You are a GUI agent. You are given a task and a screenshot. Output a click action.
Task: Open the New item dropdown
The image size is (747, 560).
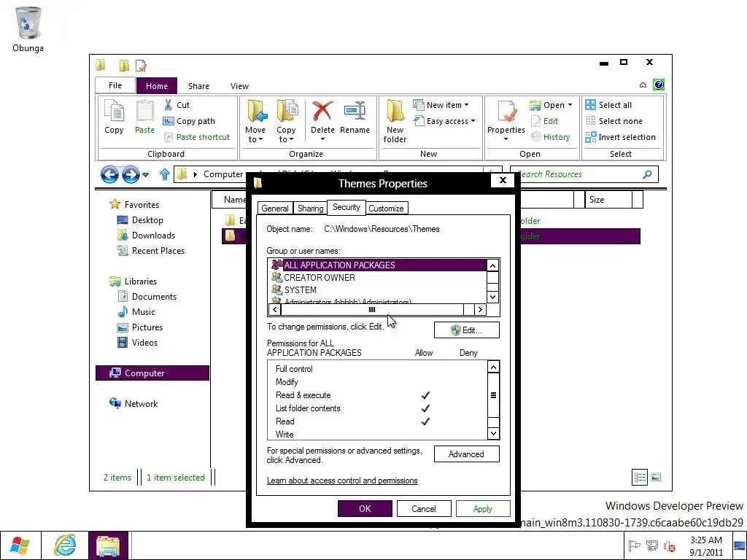[x=441, y=105]
